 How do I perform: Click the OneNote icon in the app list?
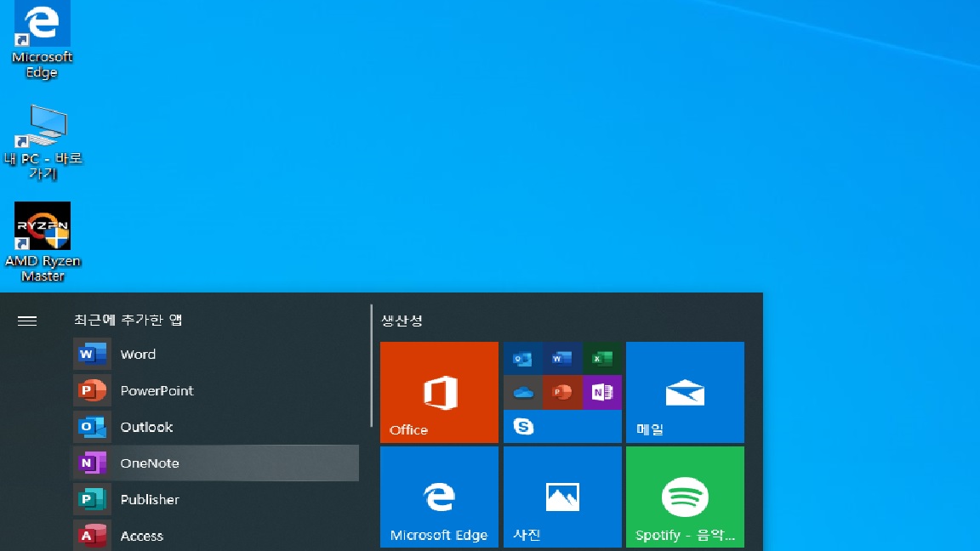click(x=92, y=463)
